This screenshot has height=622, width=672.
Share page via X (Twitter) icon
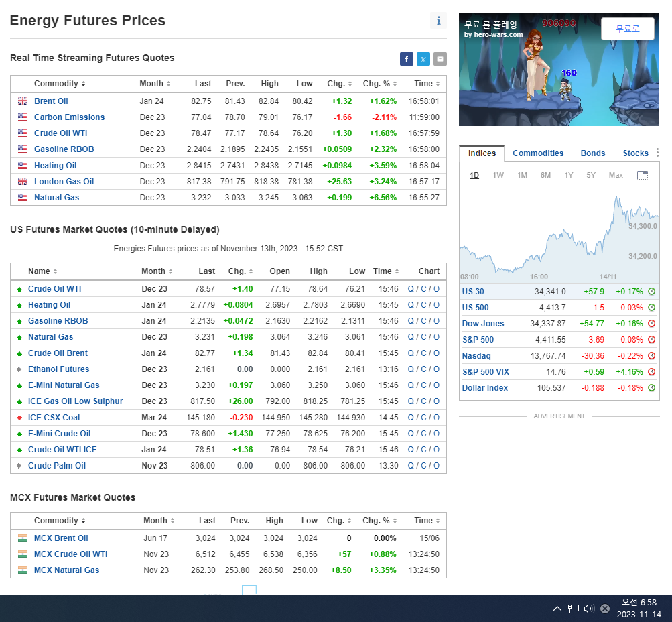tap(423, 59)
